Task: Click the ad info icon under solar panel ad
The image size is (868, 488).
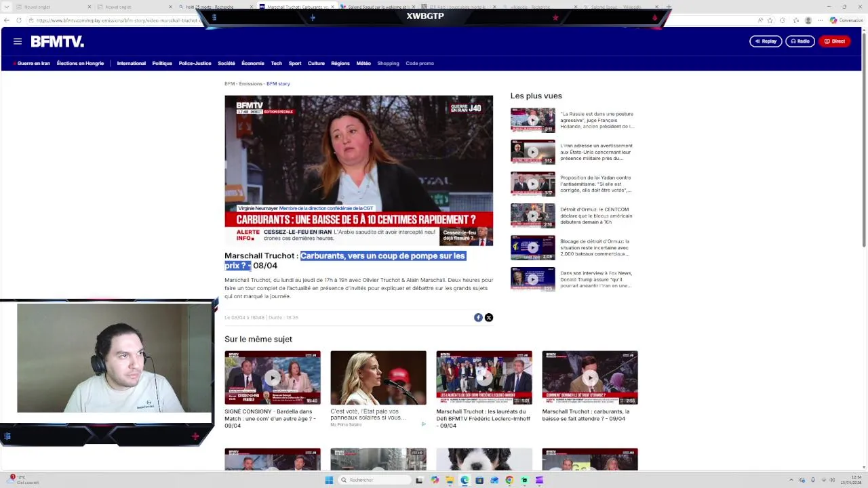Action: click(x=423, y=424)
